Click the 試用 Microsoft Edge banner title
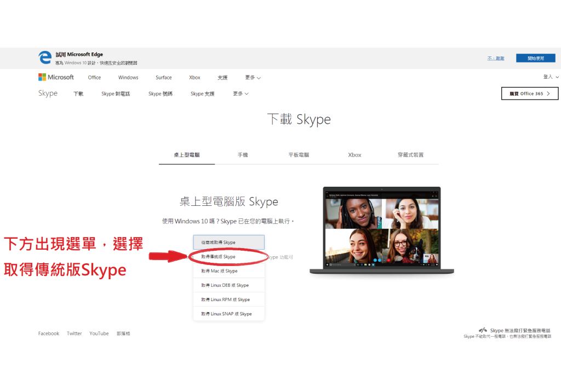The width and height of the screenshot is (561, 392). click(79, 54)
